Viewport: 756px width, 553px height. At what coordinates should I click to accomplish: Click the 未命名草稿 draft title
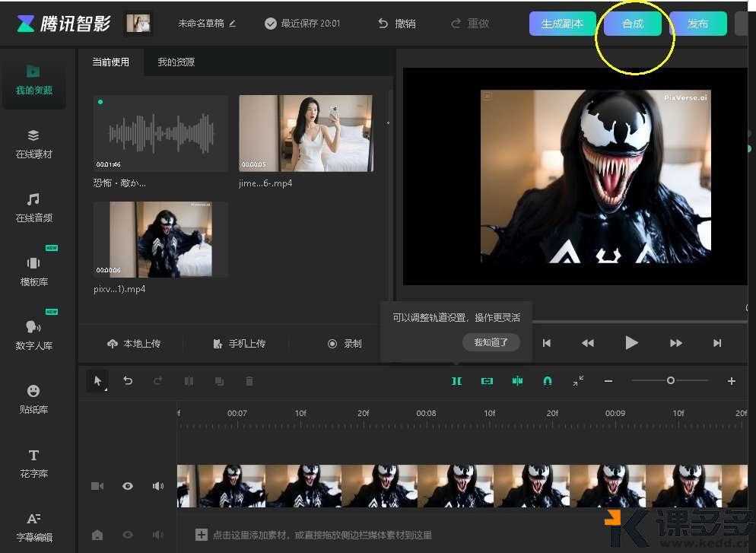[x=201, y=23]
